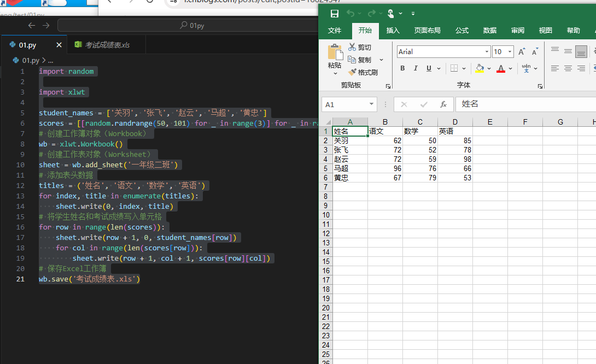Screen dimensions: 596x364
Task: Open the Name Box A1 dropdown
Action: (x=371, y=104)
